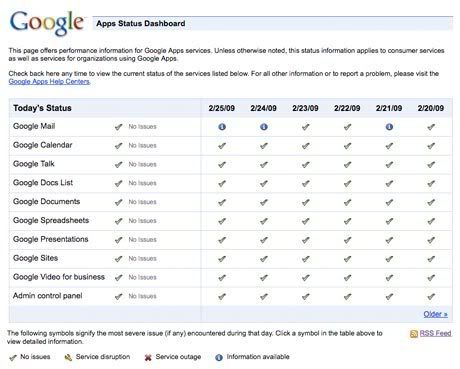Click Google Mail info icon for 2/25/09

pos(222,127)
